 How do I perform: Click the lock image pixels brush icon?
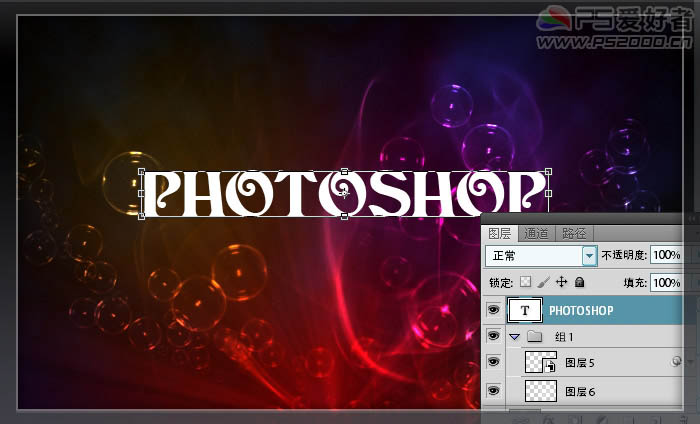[x=543, y=283]
